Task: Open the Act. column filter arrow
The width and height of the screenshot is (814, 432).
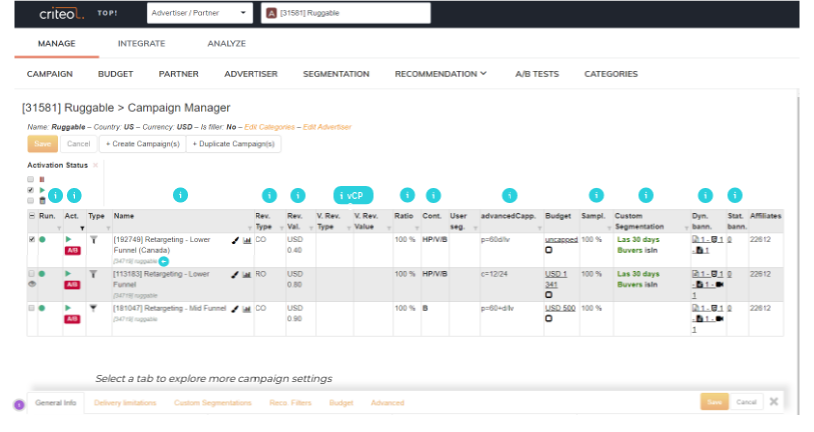Action: 82,228
